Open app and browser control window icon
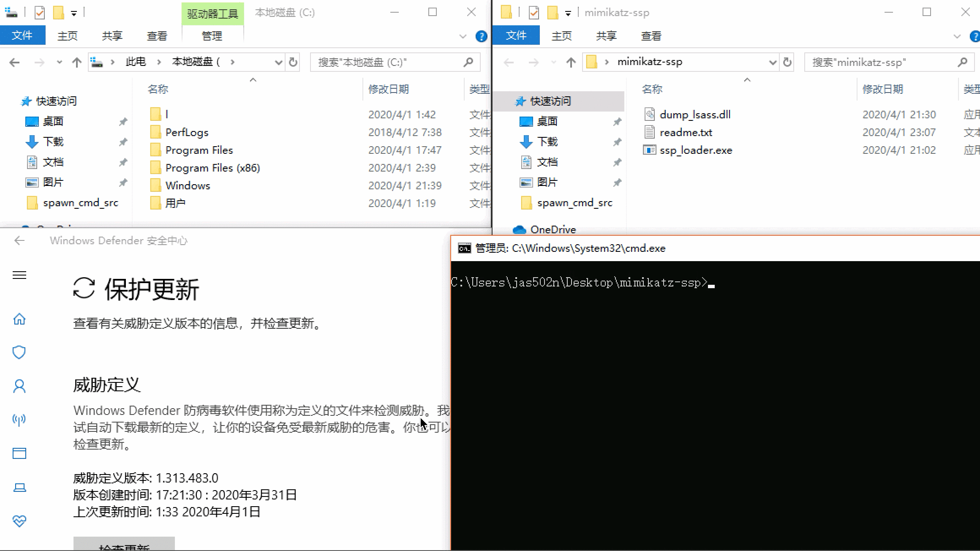The image size is (980, 551). tap(19, 453)
